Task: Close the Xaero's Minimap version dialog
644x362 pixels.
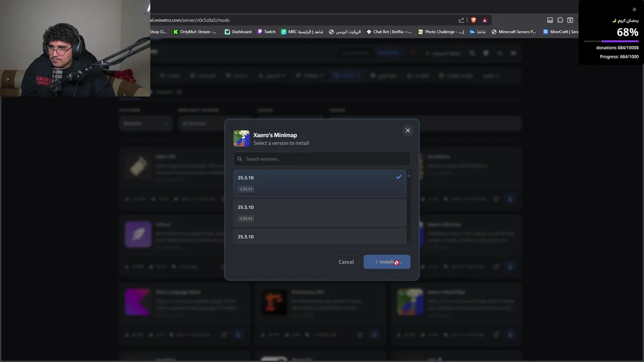Action: point(408,130)
